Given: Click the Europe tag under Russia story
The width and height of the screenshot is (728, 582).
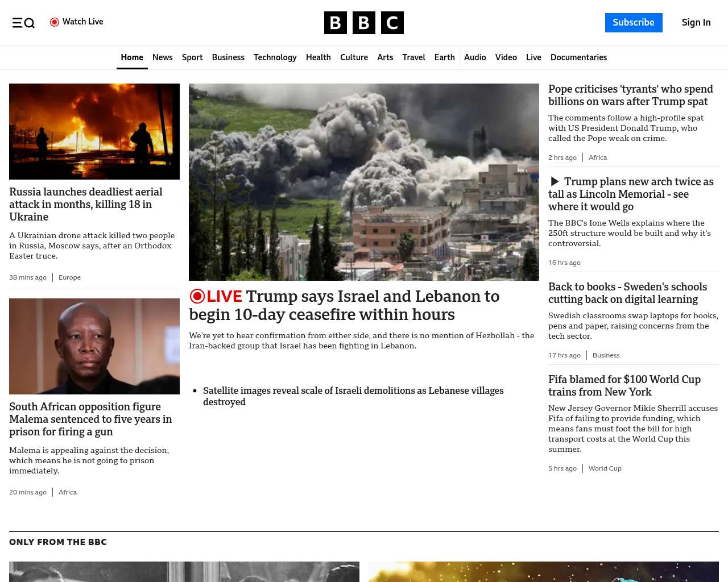Looking at the screenshot, I should click(69, 277).
